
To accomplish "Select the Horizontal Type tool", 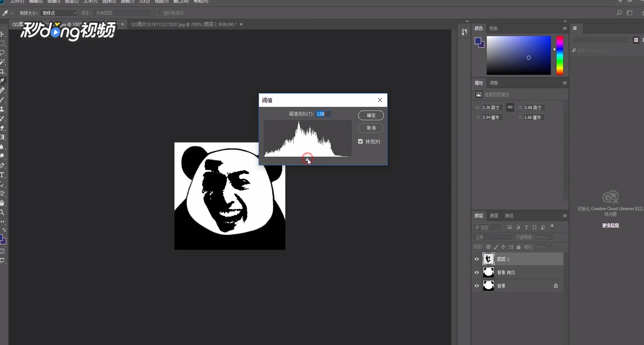I will click(x=2, y=175).
